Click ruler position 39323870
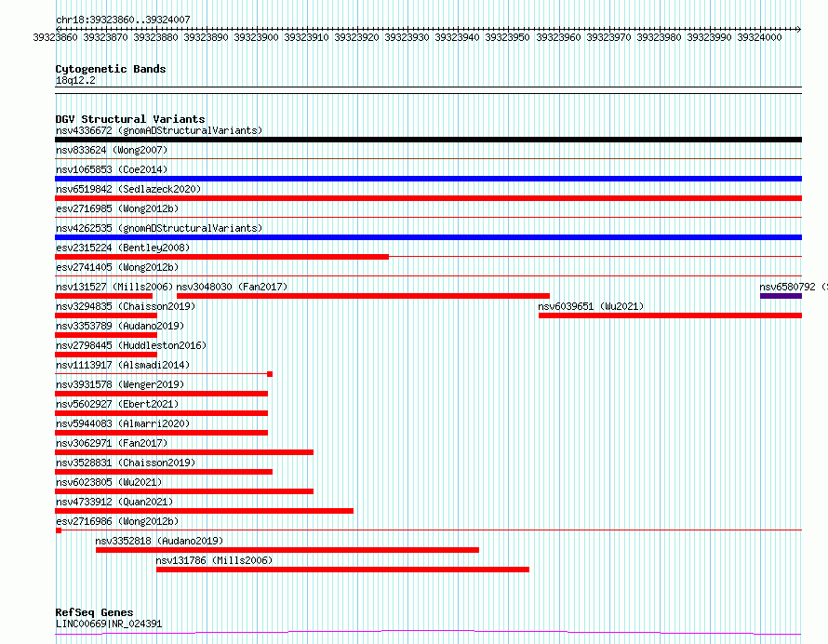The height and width of the screenshot is (644, 828). coord(106,37)
